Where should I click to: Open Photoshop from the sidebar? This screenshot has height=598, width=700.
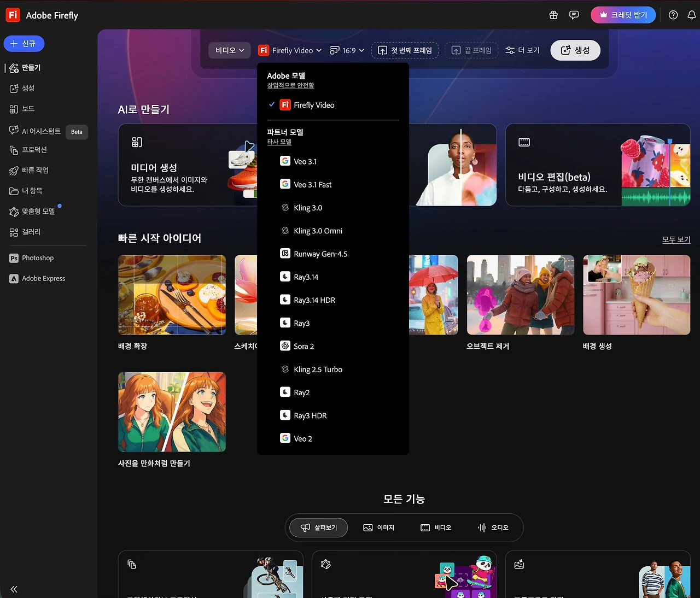pyautogui.click(x=32, y=258)
